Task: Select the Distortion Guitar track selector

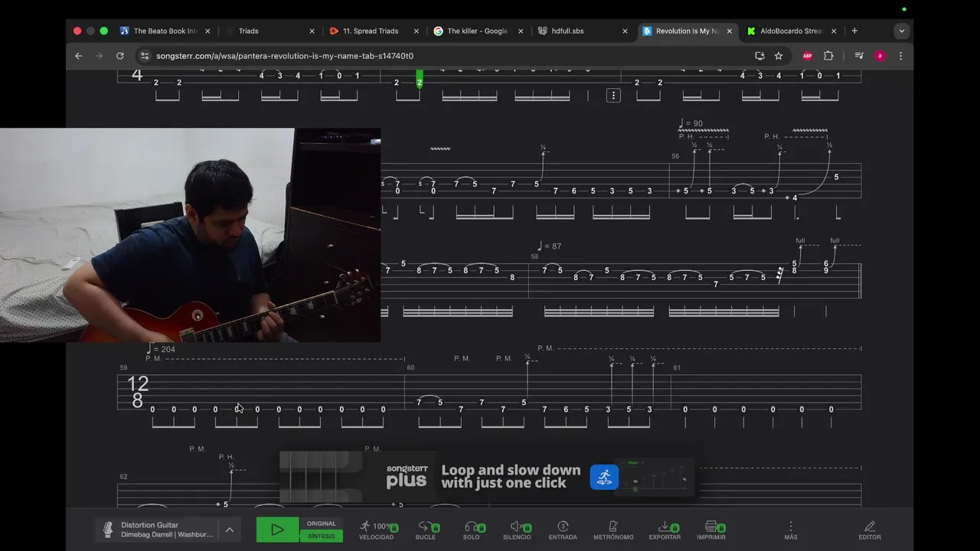Action: [167, 530]
